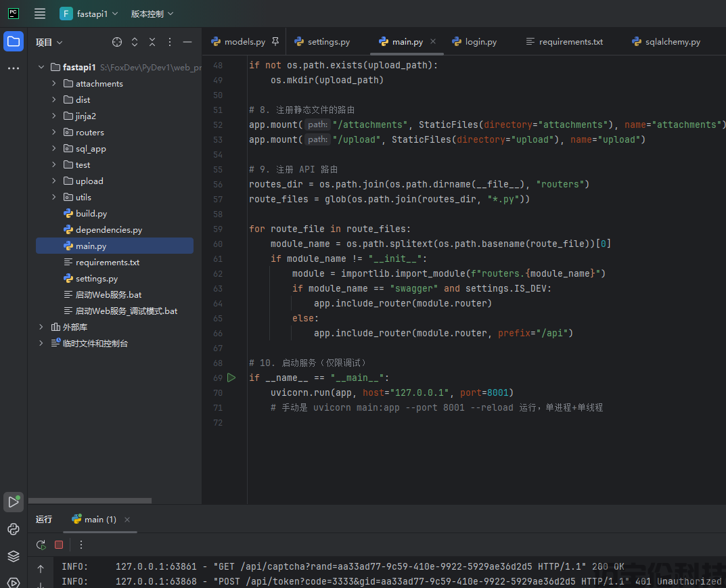Collapse all in project tree icon

pos(152,42)
